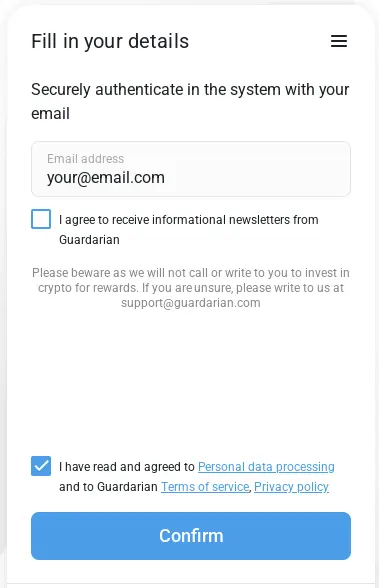The width and height of the screenshot is (379, 588).
Task: Click the Email address input field
Action: point(191,169)
